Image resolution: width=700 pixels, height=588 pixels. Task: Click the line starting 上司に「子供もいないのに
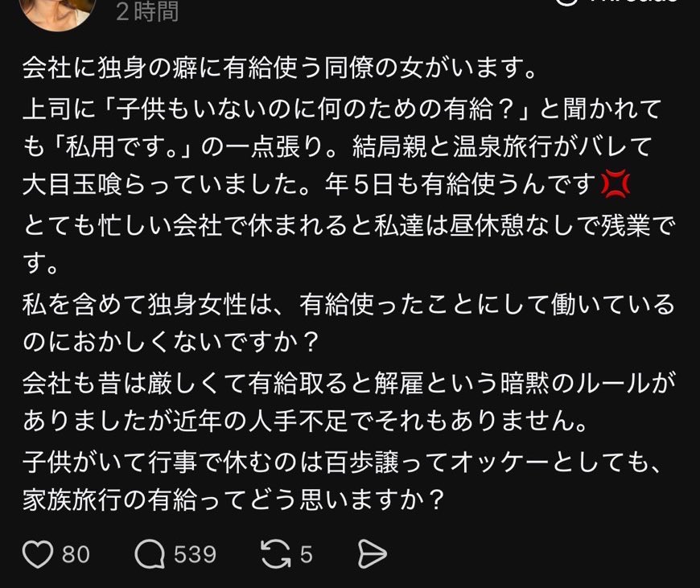click(x=342, y=109)
